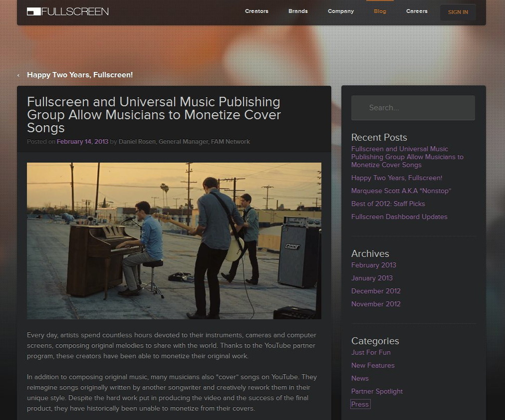Screen dimensions: 505x420
Task: Select the Press category
Action: click(x=360, y=404)
